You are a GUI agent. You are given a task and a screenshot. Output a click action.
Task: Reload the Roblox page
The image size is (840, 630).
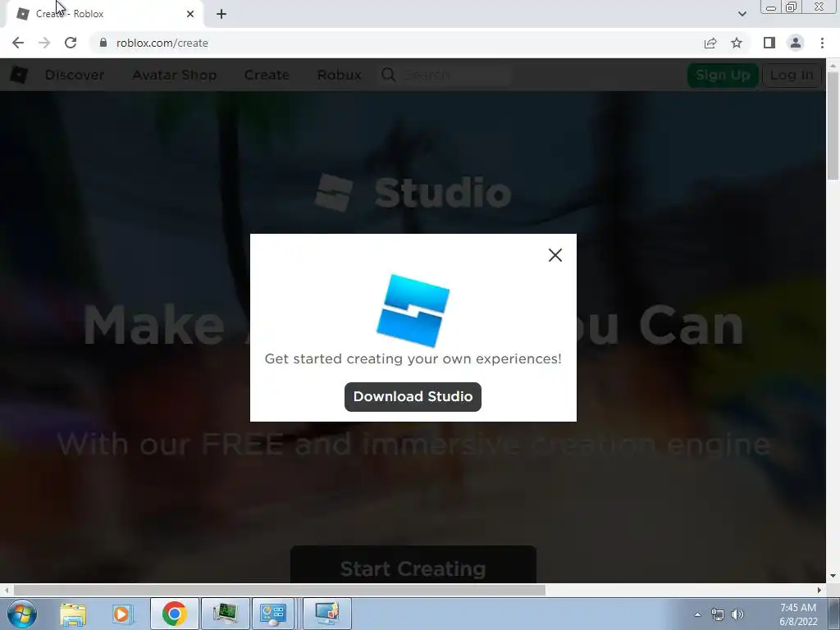click(x=71, y=43)
